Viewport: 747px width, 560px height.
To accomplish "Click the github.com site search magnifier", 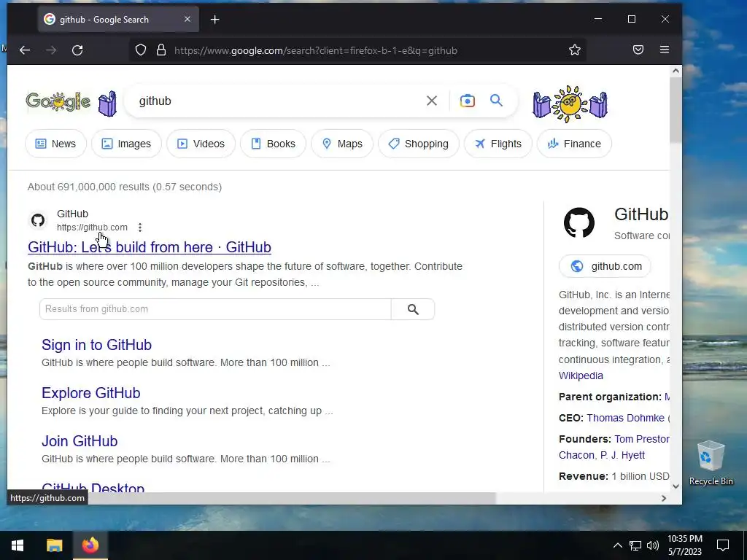I will (413, 309).
